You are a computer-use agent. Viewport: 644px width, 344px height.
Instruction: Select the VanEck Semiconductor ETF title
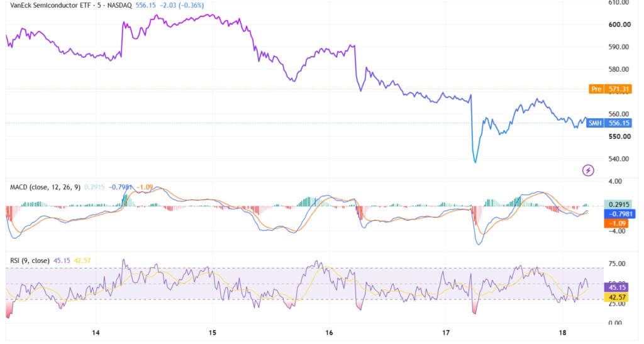point(50,5)
